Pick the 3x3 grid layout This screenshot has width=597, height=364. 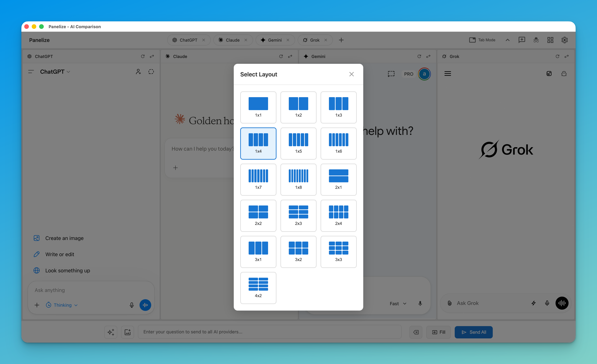(x=338, y=252)
